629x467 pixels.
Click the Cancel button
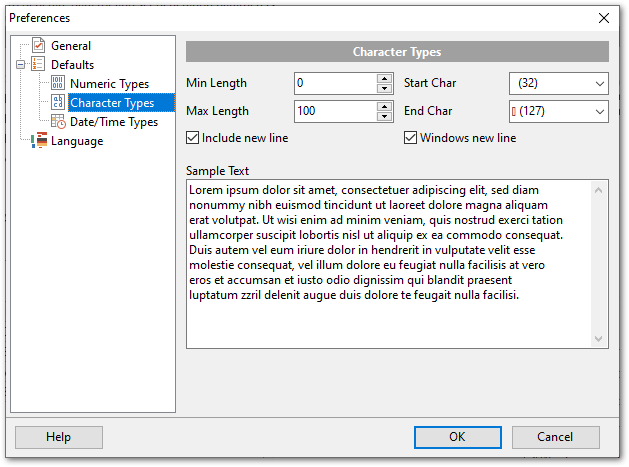[556, 437]
